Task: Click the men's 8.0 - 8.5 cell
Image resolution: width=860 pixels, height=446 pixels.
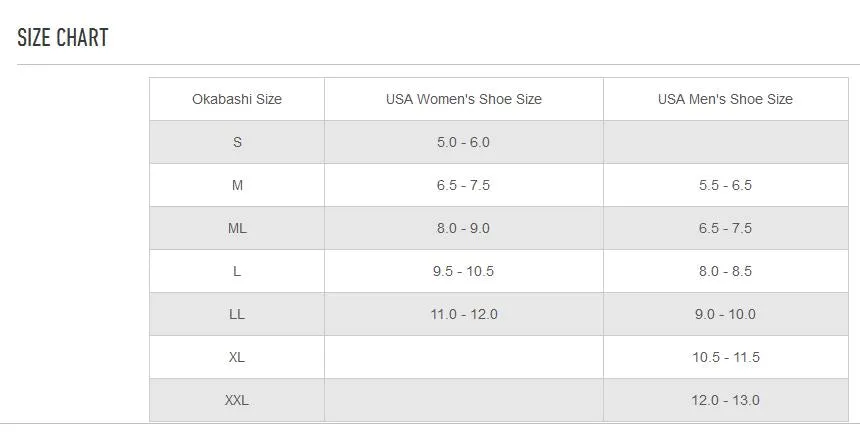Action: point(725,271)
